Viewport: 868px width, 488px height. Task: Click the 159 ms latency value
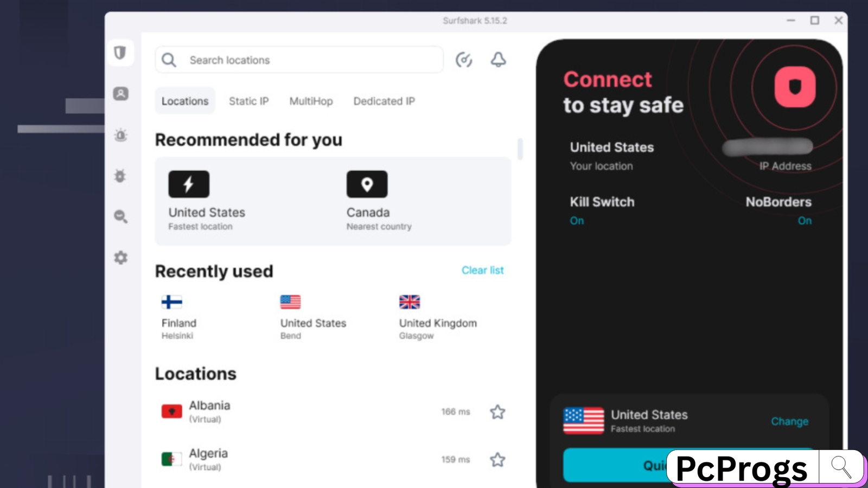tap(456, 460)
